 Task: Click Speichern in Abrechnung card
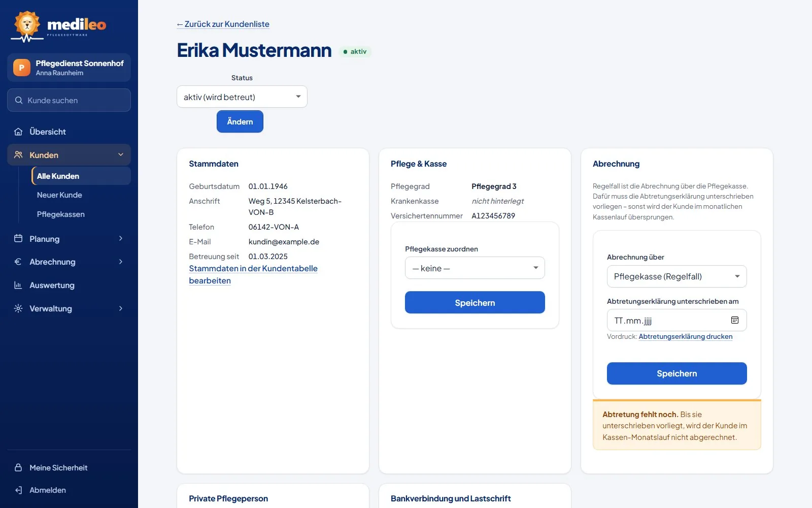[x=676, y=373]
